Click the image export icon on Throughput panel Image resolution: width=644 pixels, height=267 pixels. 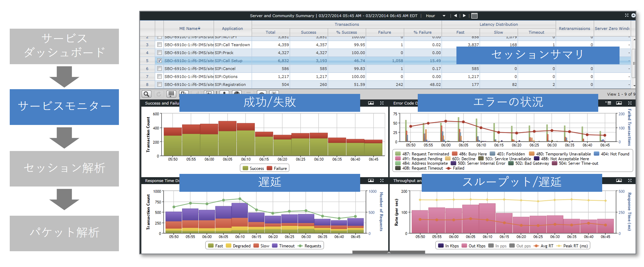(x=619, y=181)
